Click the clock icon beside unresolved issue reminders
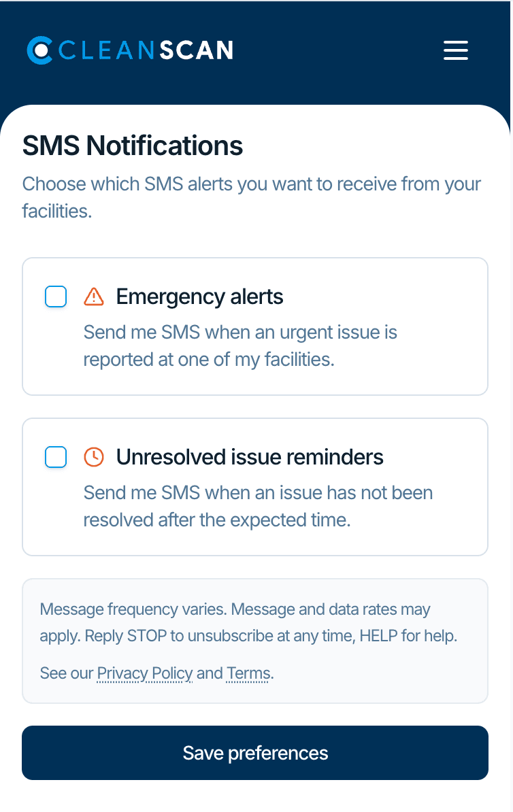 coord(95,456)
